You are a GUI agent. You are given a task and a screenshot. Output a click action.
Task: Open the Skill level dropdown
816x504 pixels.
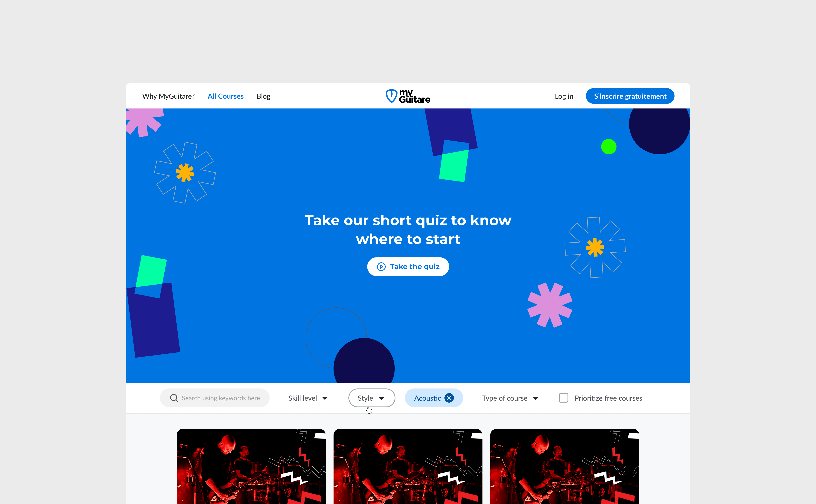pos(308,398)
